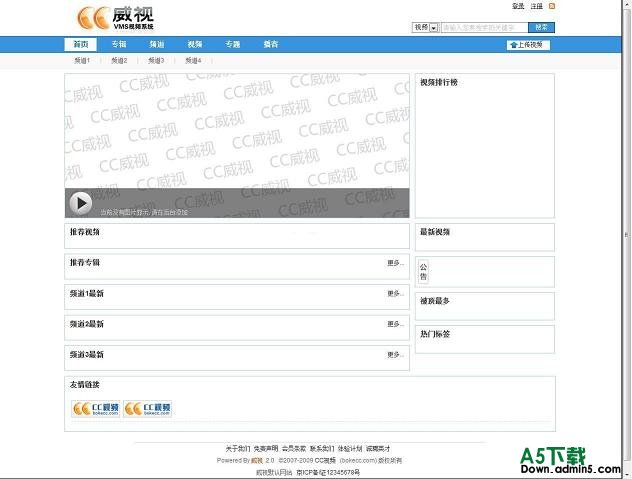
Task: Click 更多 in the 频道1最新 section
Action: click(395, 294)
